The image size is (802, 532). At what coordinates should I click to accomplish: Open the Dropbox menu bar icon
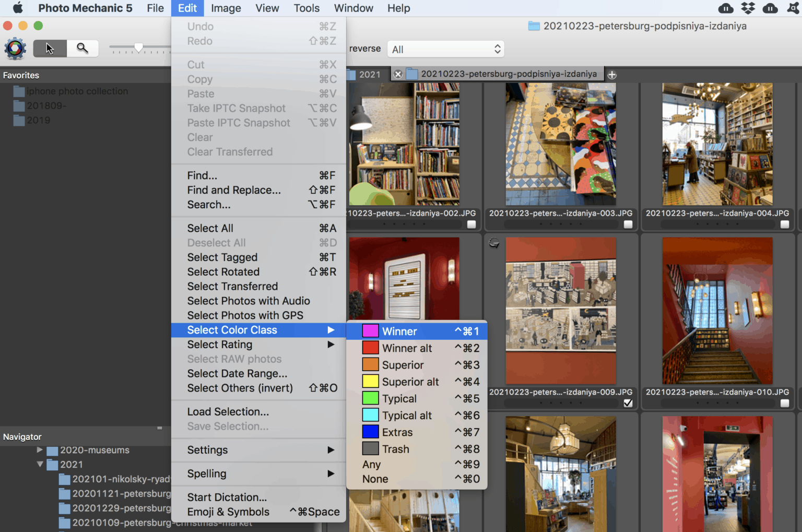[748, 8]
